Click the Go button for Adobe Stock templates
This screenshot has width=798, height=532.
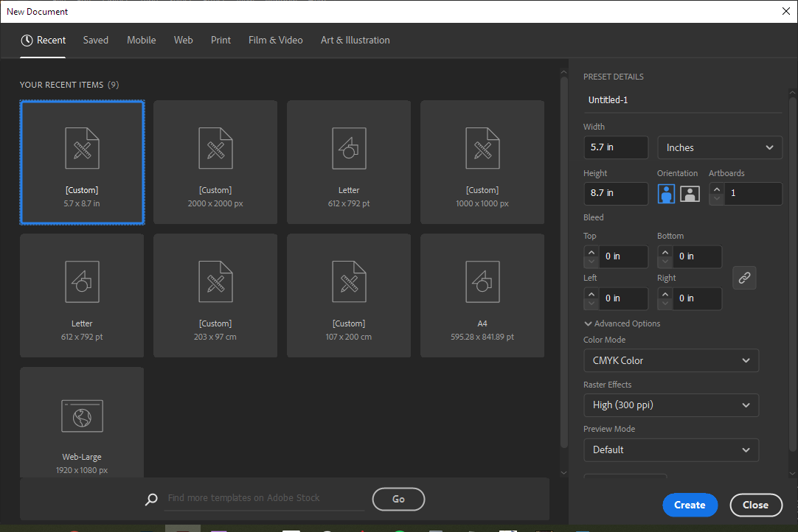(398, 499)
